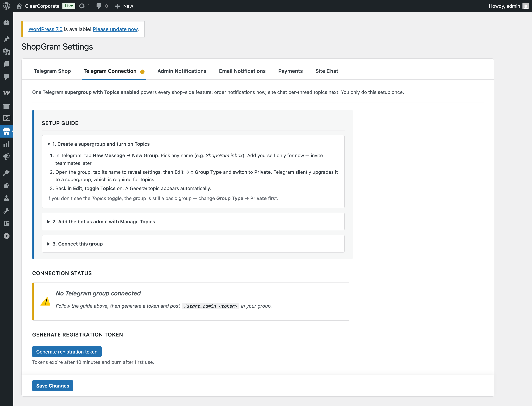Open the Admin Notifications tab
Screen dimensions: 532x406
[x=182, y=71]
